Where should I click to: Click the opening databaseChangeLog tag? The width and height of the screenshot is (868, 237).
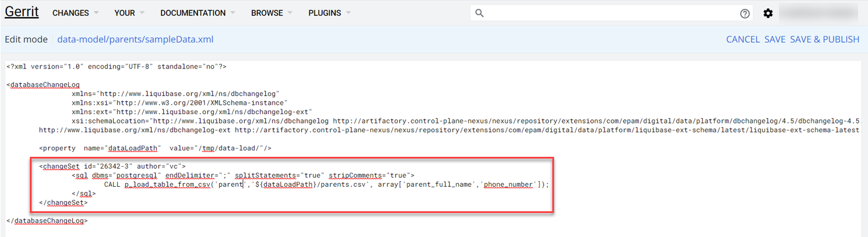pos(43,85)
